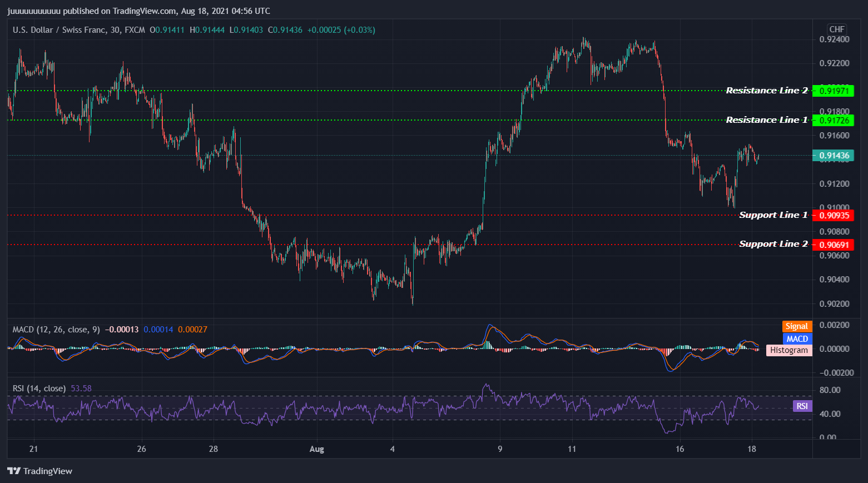
Task: Click the purple RSI legend badge
Action: coord(801,406)
